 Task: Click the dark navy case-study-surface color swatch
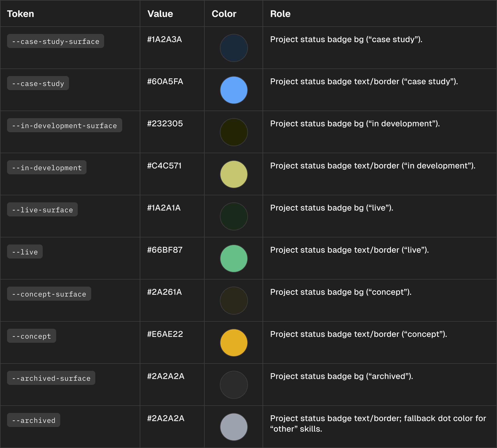(233, 48)
